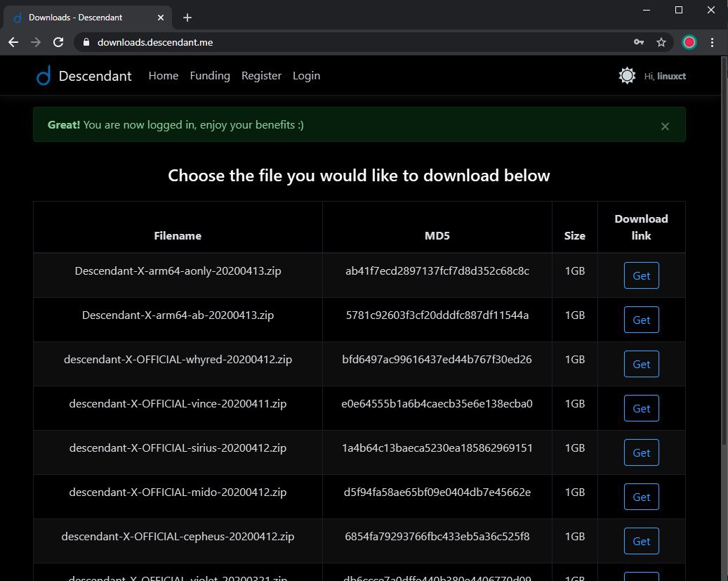Reload the Descendant downloads page

pos(58,42)
